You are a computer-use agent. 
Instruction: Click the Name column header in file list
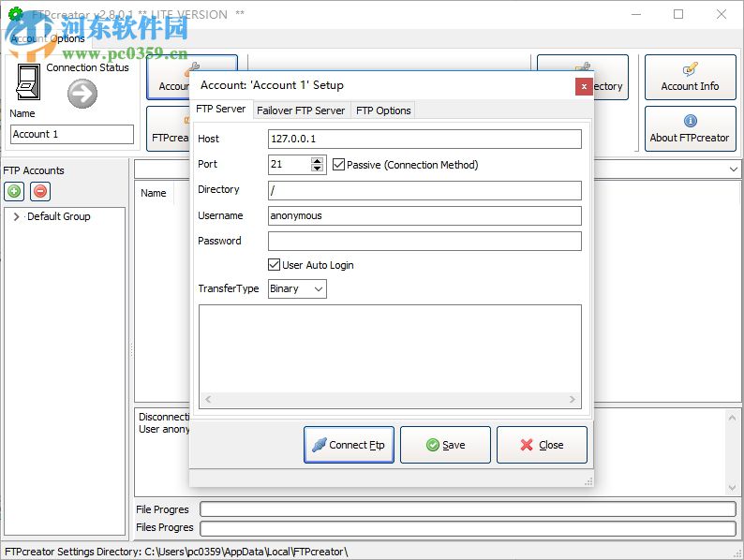154,193
